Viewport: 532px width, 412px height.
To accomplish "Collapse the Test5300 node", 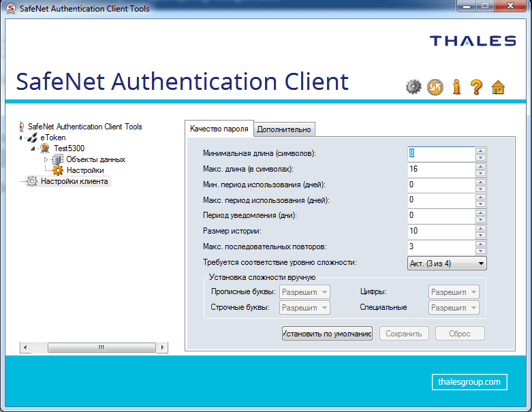I will click(33, 148).
